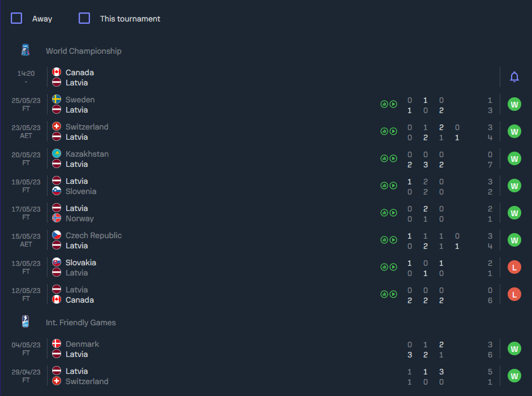Play highlights for Latvia vs Slovenia
The height and width of the screenshot is (396, 532).
coord(393,186)
